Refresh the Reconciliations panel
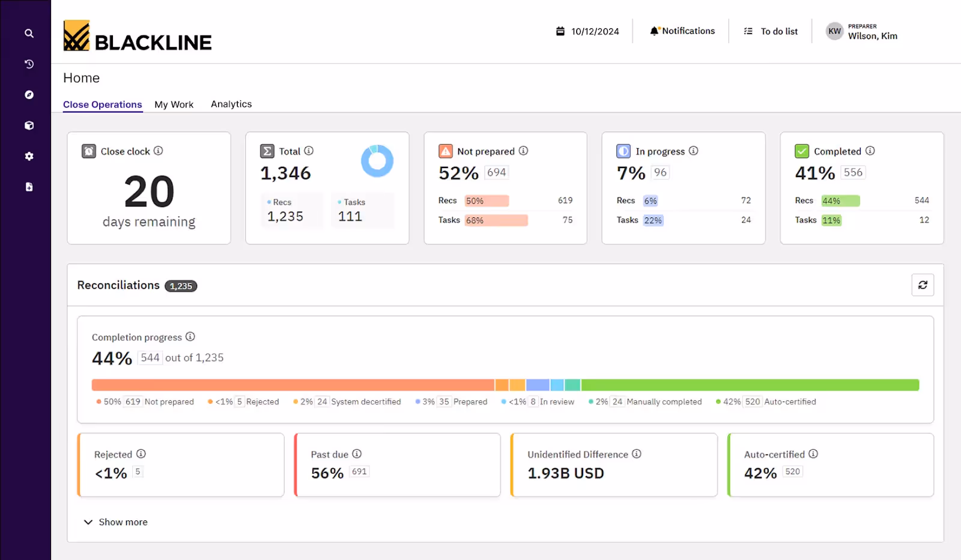The image size is (961, 560). pos(923,285)
